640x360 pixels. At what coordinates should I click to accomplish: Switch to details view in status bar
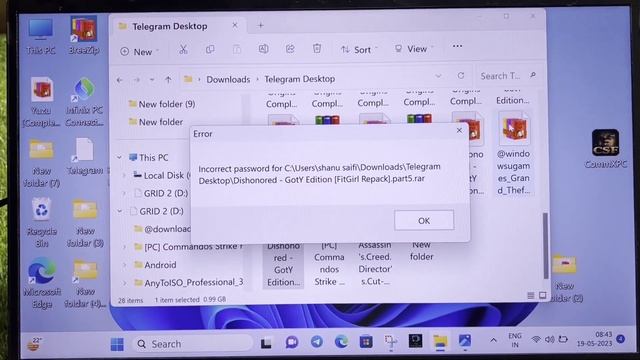pos(531,296)
